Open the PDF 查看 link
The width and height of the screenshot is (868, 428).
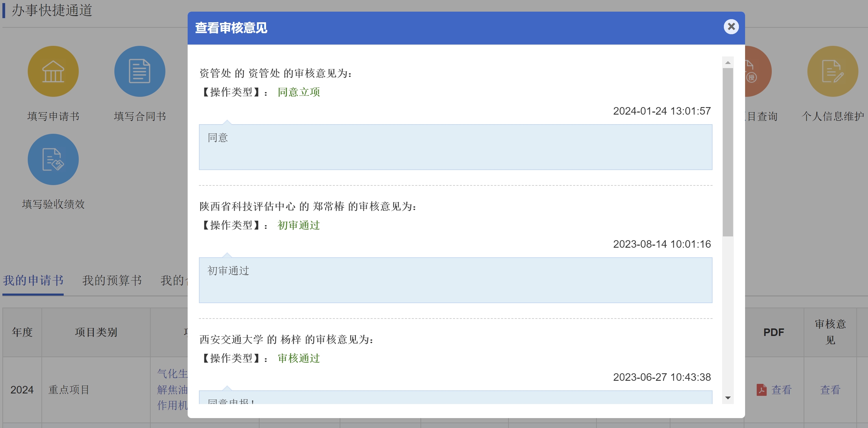coord(781,390)
